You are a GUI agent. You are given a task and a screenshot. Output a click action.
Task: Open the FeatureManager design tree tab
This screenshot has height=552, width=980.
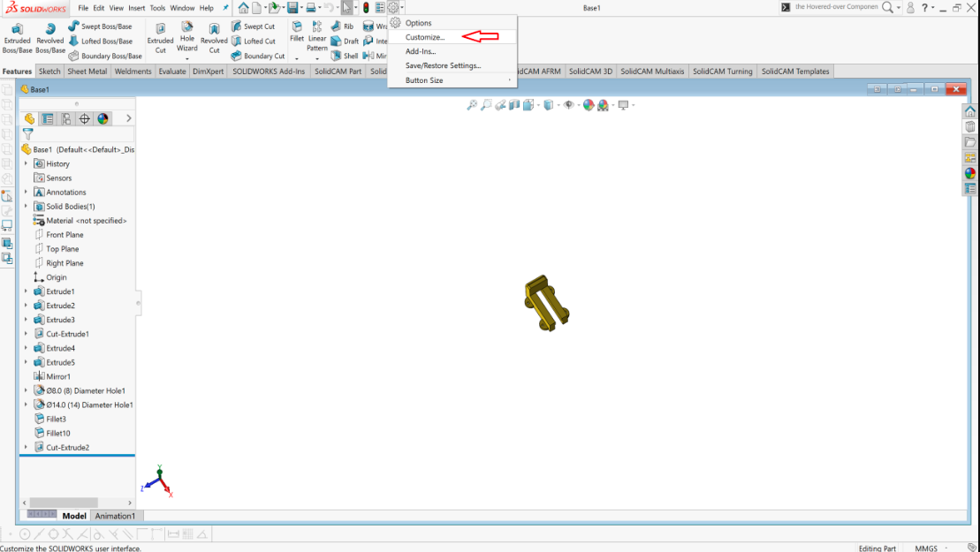[29, 118]
